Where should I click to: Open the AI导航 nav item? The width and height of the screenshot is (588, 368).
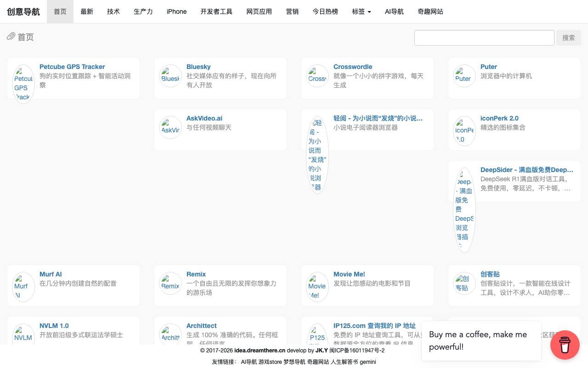(x=394, y=11)
